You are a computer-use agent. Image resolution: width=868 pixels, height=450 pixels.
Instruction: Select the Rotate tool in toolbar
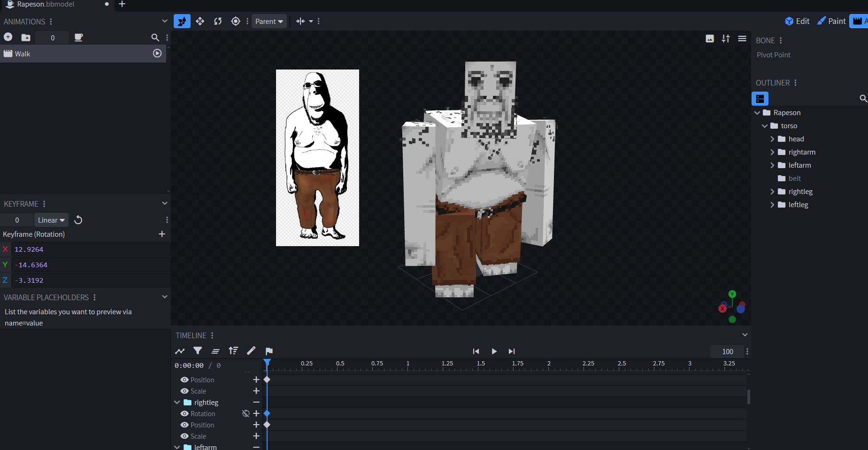click(x=218, y=21)
